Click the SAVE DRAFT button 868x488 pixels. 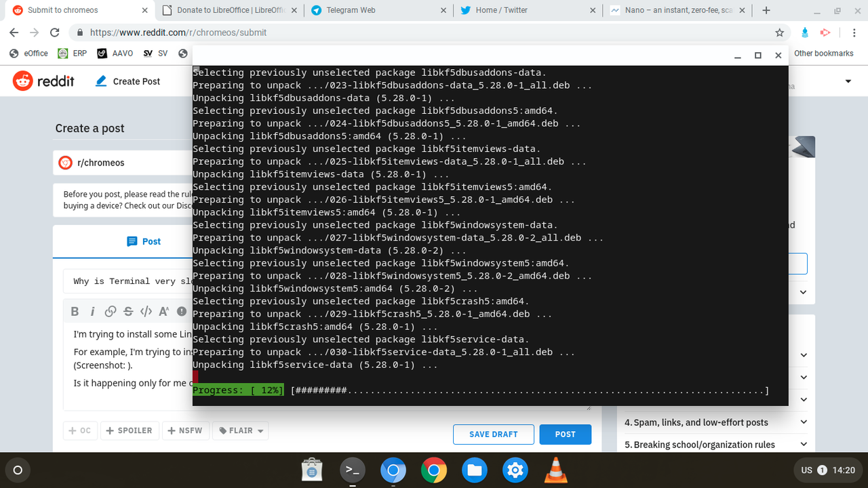493,434
